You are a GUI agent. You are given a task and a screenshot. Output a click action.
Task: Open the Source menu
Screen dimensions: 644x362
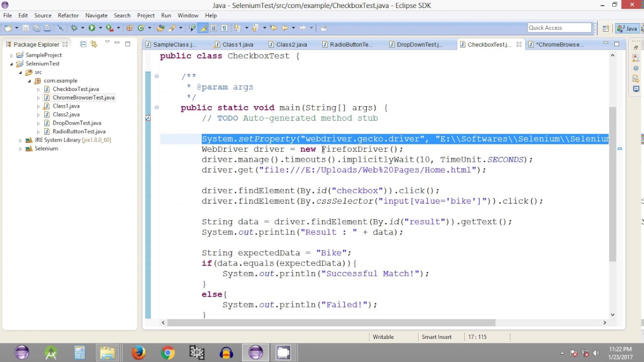coord(43,16)
